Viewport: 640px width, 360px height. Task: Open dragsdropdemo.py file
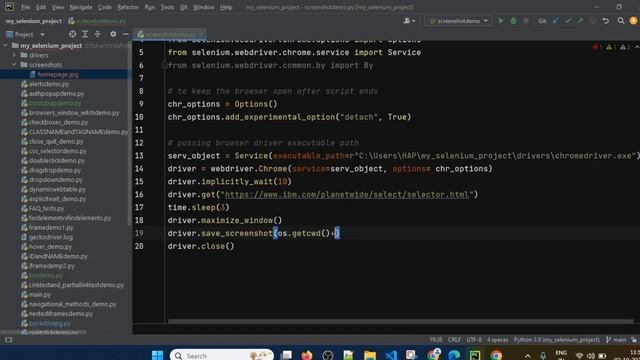click(55, 170)
